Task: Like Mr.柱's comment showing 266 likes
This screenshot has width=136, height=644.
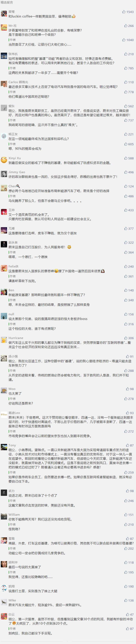Action: (x=126, y=26)
